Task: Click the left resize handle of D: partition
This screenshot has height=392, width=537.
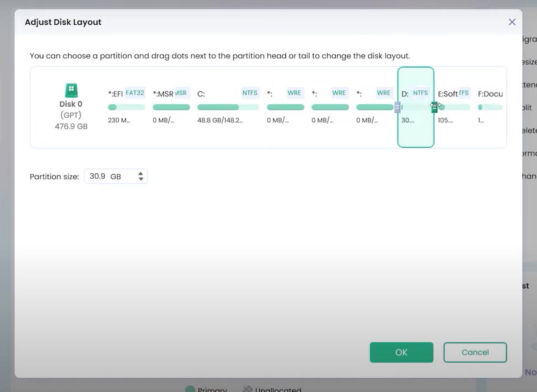Action: [x=397, y=107]
